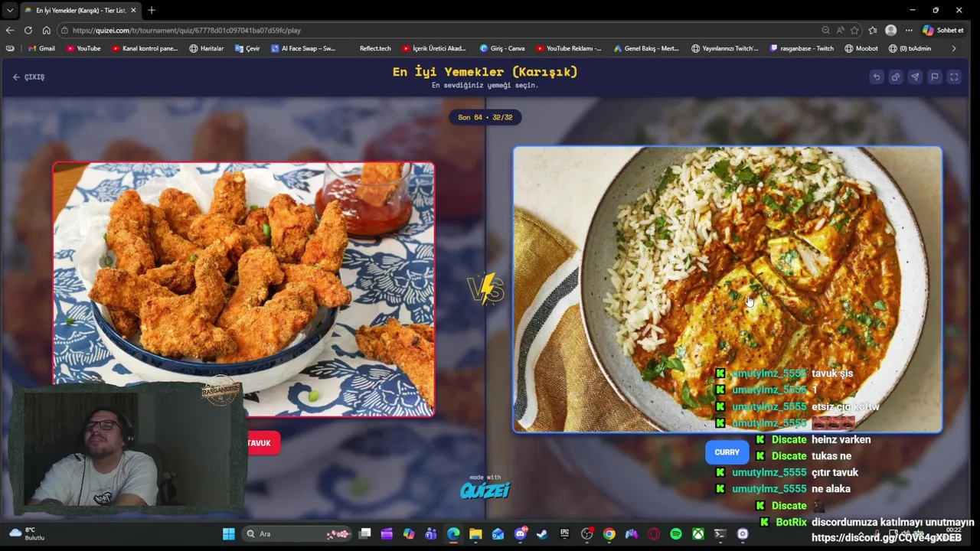Go to browser home page

click(46, 30)
